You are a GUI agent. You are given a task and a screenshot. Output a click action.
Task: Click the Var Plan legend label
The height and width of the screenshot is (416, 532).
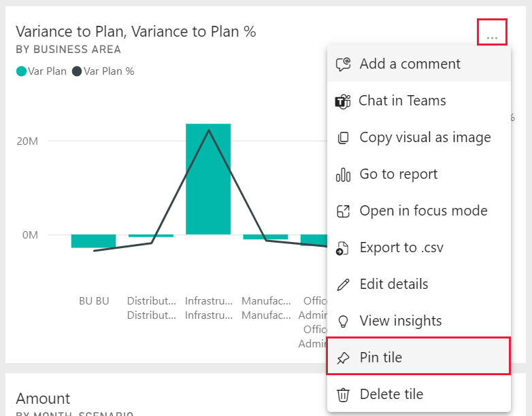(47, 71)
